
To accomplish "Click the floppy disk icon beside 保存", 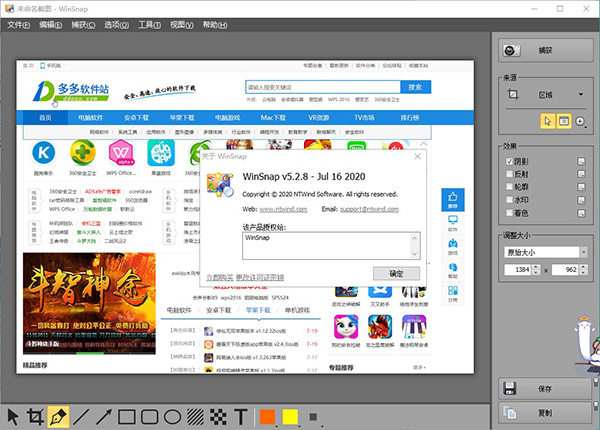I will [x=510, y=388].
